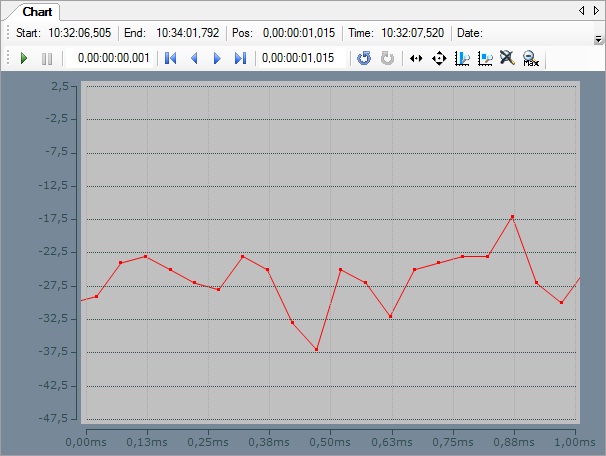Jump to the chart start with the first-position icon
Viewport: 606px width, 456px height.
(170, 58)
